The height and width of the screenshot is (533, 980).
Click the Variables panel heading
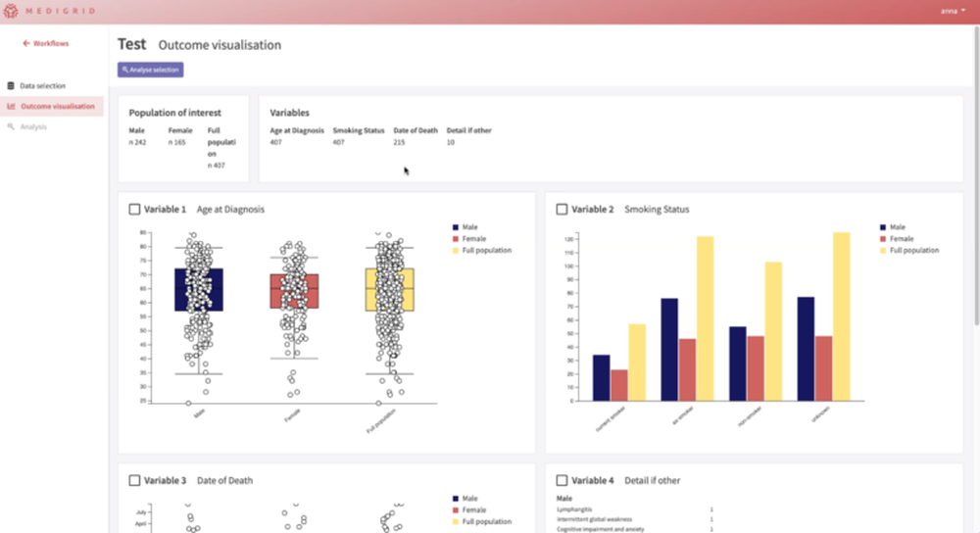[289, 113]
